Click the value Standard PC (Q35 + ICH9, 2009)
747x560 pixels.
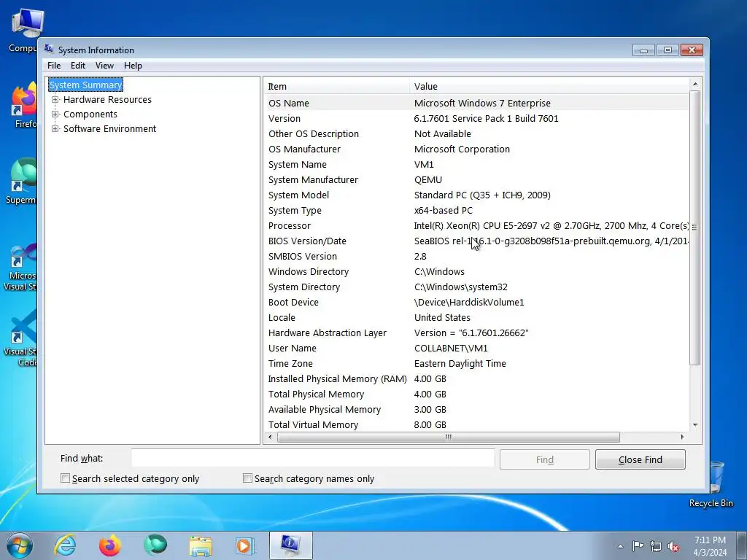482,195
